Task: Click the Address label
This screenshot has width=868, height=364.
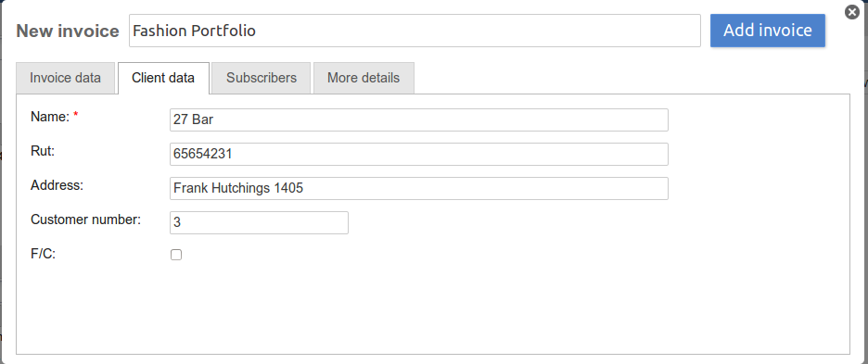Action: (57, 185)
